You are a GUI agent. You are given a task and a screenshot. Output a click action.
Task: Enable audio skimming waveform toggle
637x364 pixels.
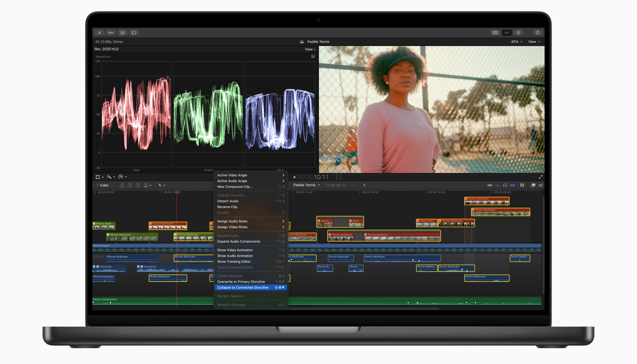498,185
